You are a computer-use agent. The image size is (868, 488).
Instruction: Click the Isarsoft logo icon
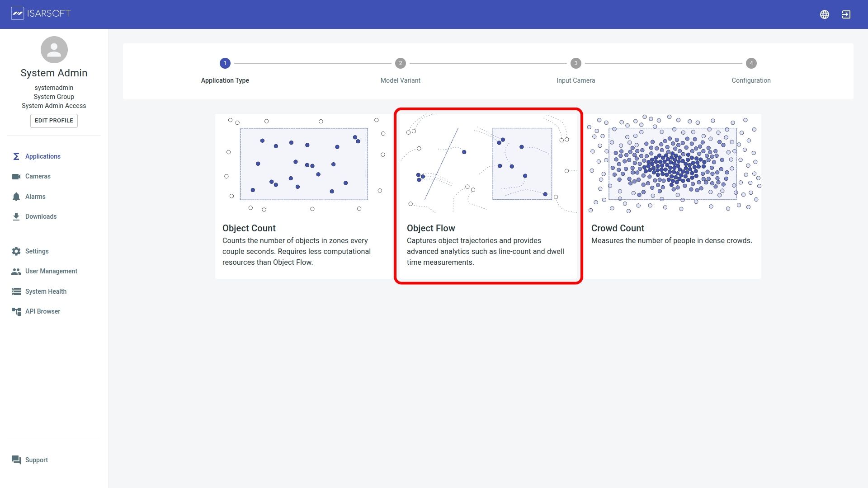click(x=17, y=14)
